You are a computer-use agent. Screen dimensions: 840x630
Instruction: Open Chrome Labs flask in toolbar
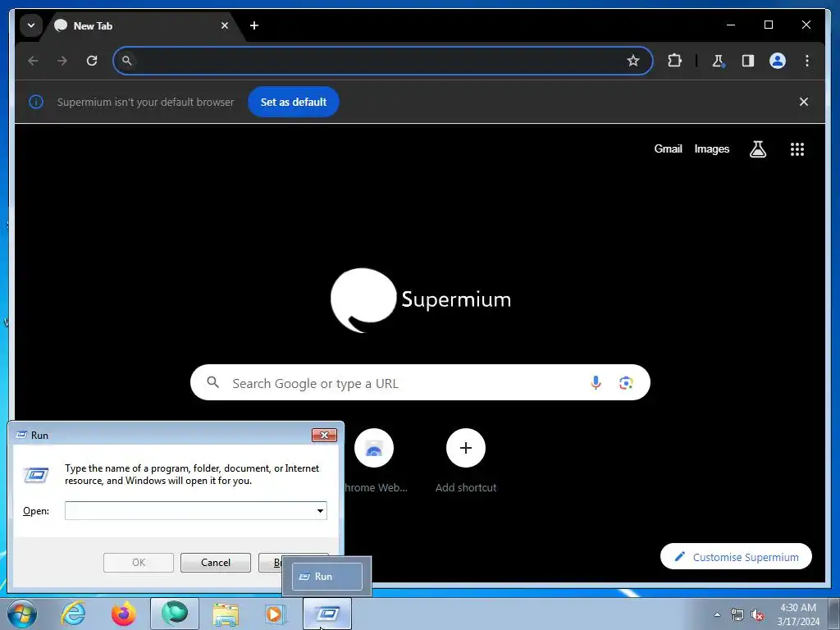click(x=719, y=61)
